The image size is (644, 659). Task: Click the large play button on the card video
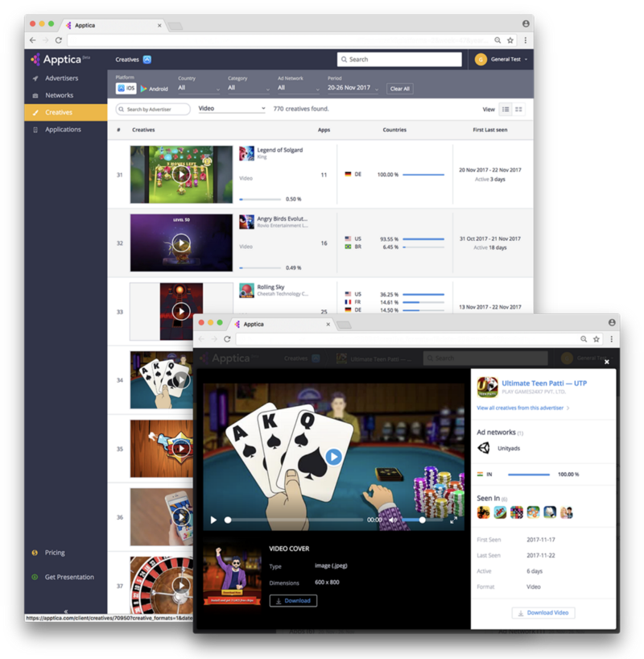coord(333,457)
